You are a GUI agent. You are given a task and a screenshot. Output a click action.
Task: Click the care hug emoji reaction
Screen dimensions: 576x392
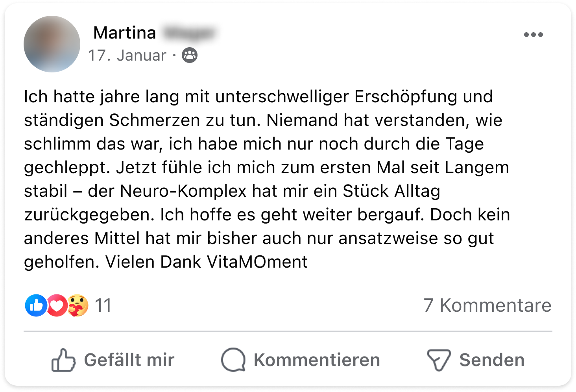point(78,305)
